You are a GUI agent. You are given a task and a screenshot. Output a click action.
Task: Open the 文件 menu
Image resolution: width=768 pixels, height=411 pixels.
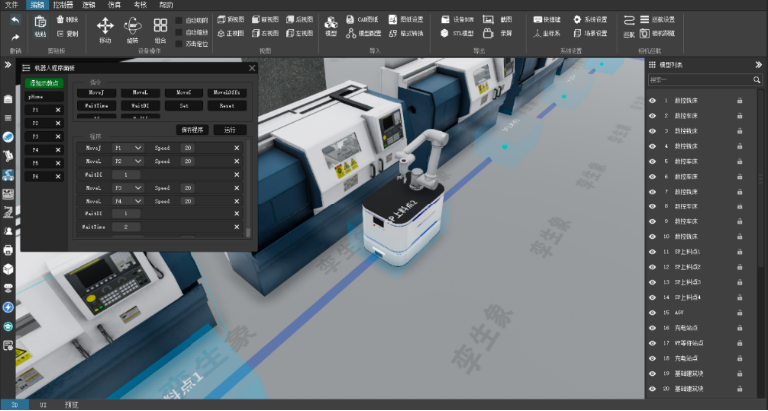pos(12,4)
